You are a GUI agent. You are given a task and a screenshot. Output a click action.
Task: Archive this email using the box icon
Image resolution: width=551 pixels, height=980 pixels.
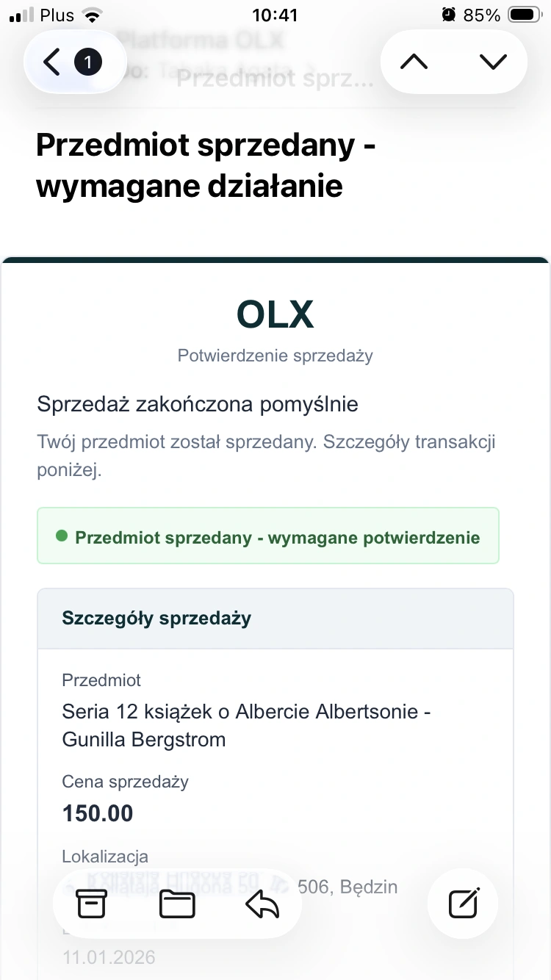tap(92, 904)
